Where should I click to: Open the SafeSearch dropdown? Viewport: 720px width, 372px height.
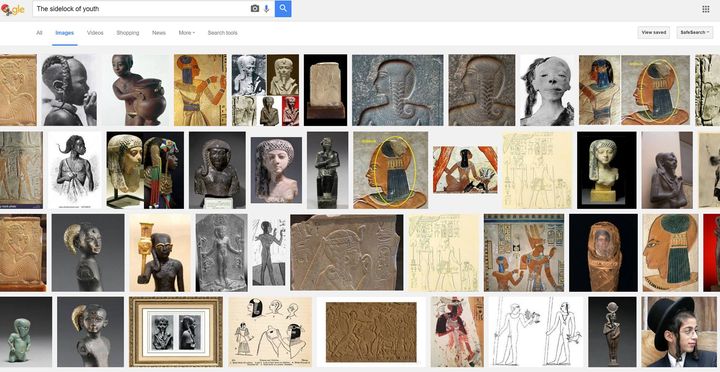click(x=695, y=33)
